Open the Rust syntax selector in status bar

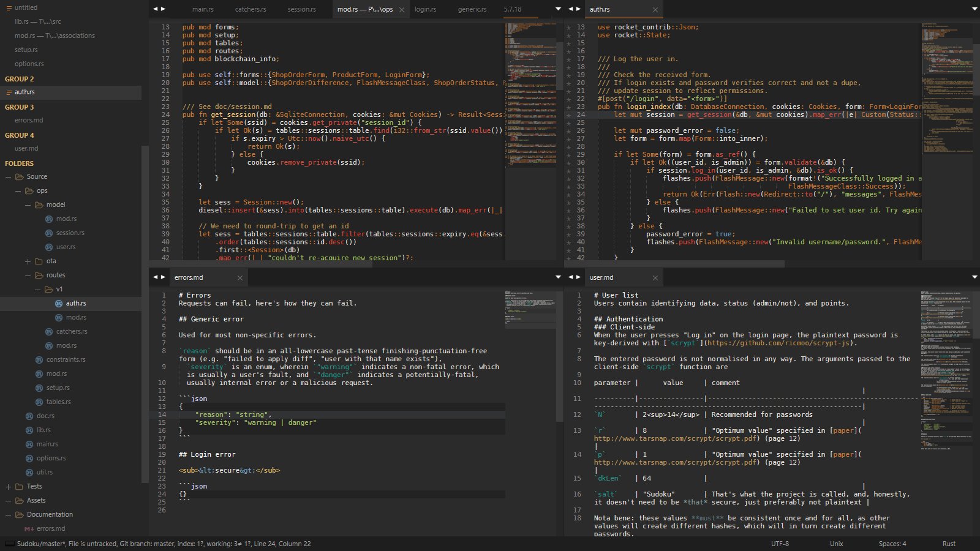(948, 544)
